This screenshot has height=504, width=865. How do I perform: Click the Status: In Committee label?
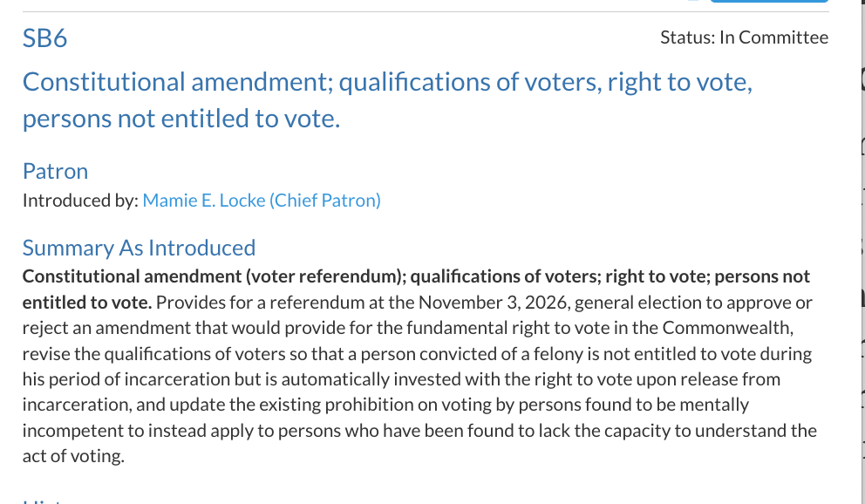click(x=744, y=37)
